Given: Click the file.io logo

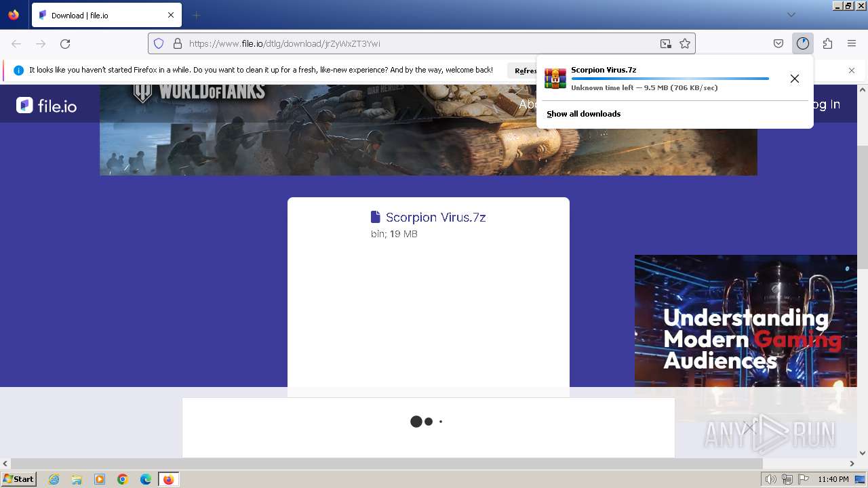Looking at the screenshot, I should pyautogui.click(x=46, y=105).
